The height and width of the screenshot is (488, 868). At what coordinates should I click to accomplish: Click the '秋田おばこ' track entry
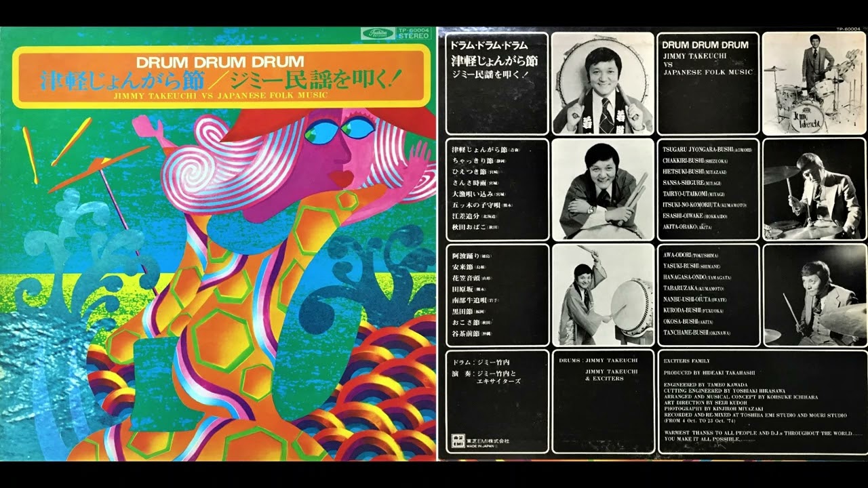click(469, 227)
